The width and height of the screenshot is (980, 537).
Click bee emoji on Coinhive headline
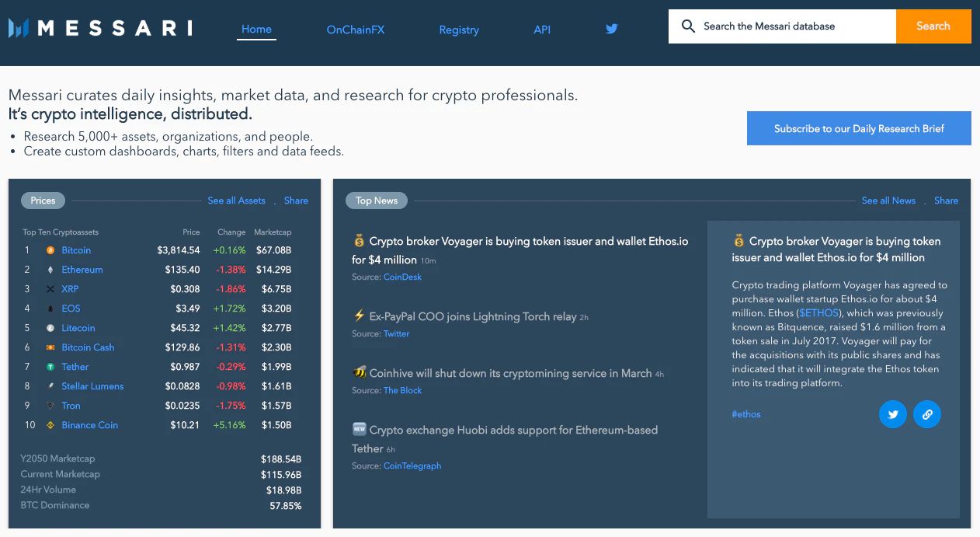point(359,373)
